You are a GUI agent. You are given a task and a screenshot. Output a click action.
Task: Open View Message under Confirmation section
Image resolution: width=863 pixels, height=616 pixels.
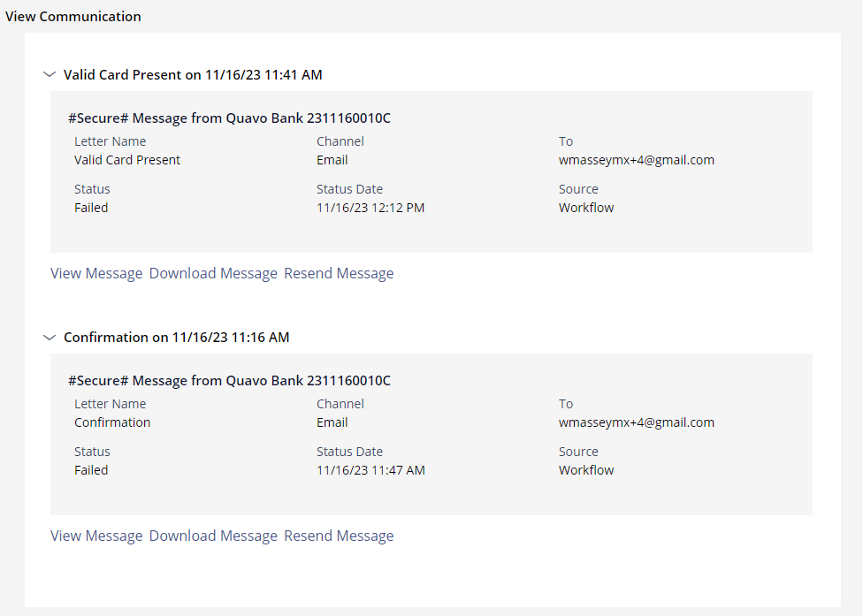tap(96, 536)
